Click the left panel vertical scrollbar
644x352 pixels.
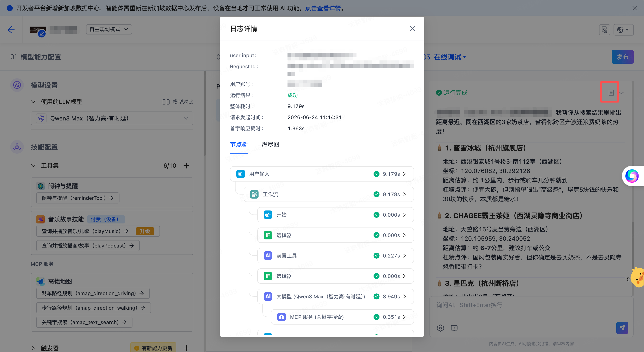pos(205,114)
